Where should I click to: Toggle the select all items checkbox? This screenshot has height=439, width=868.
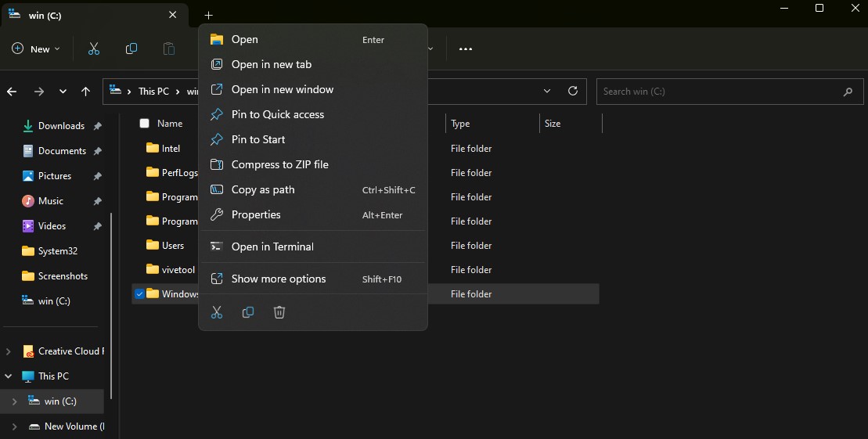[144, 124]
